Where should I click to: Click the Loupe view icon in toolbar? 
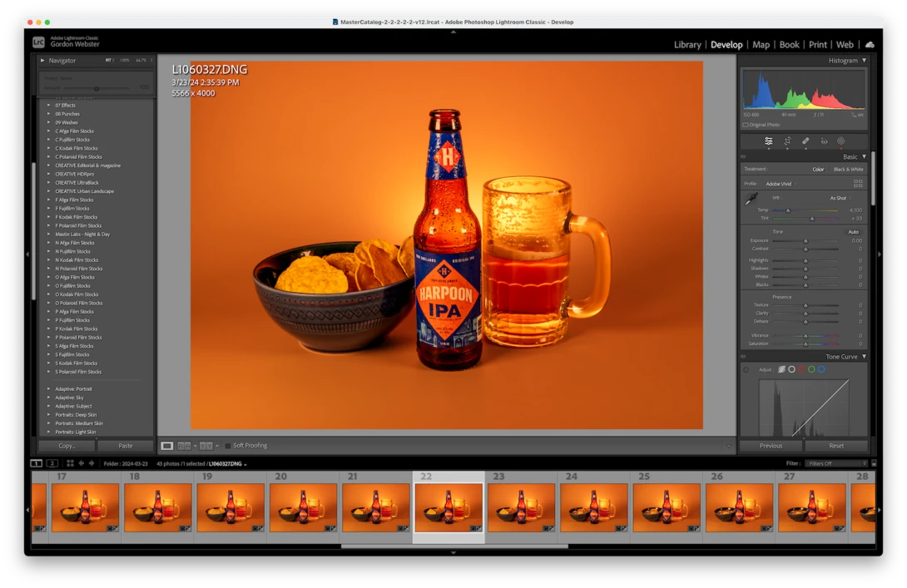coord(167,446)
